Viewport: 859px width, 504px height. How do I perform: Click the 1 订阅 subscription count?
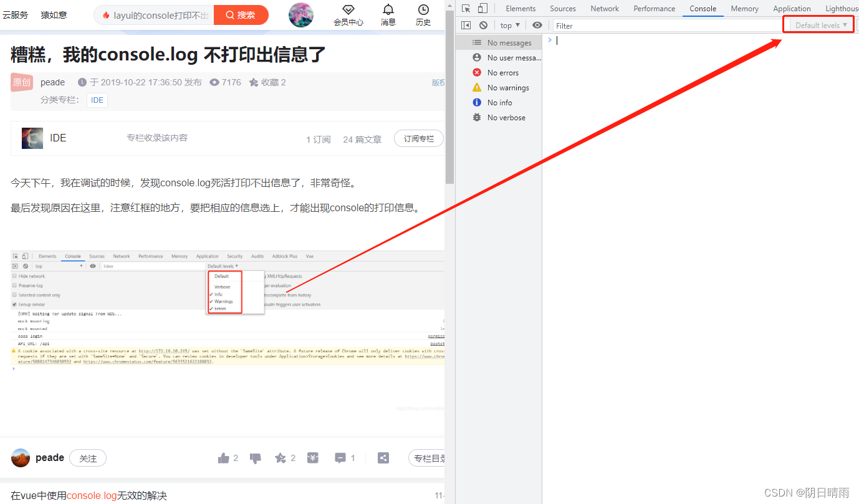coord(319,140)
